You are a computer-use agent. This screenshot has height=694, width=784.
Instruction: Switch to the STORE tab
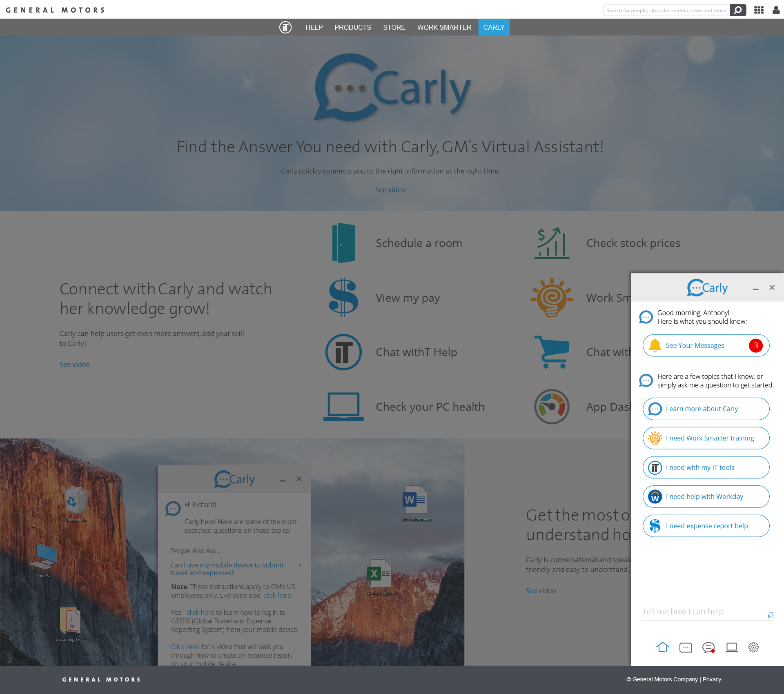coord(394,27)
